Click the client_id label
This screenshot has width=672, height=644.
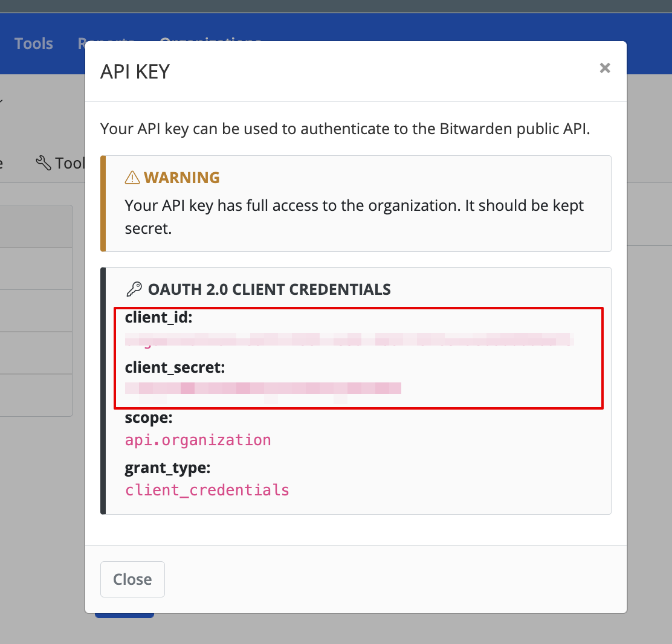(158, 317)
